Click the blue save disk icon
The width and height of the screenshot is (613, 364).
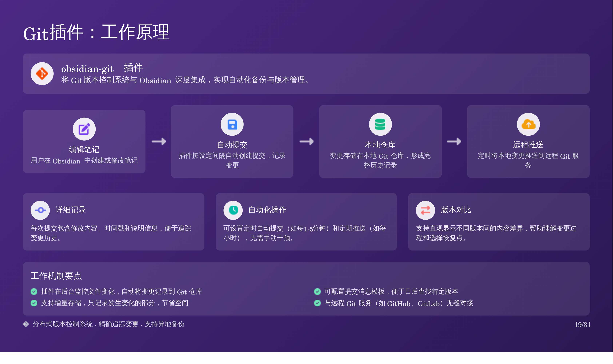pyautogui.click(x=232, y=124)
